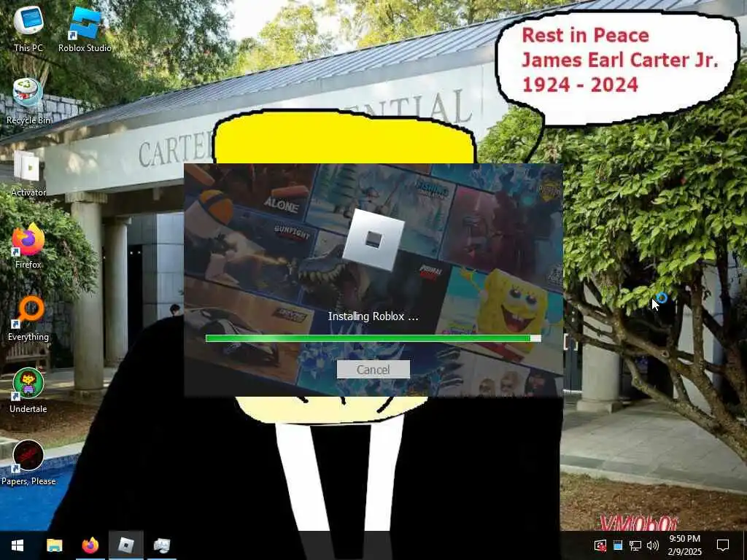Image resolution: width=747 pixels, height=560 pixels.
Task: Select the Activator desktop file
Action: coord(28,174)
